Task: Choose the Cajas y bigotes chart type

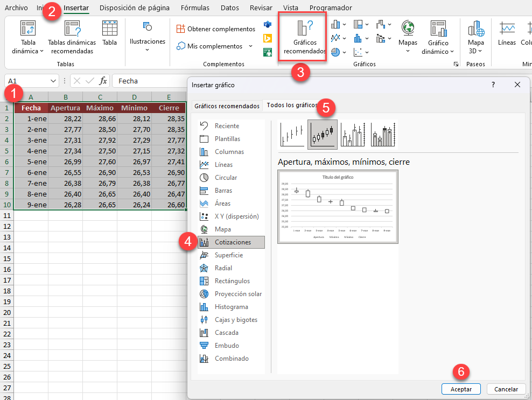Action: click(x=231, y=320)
